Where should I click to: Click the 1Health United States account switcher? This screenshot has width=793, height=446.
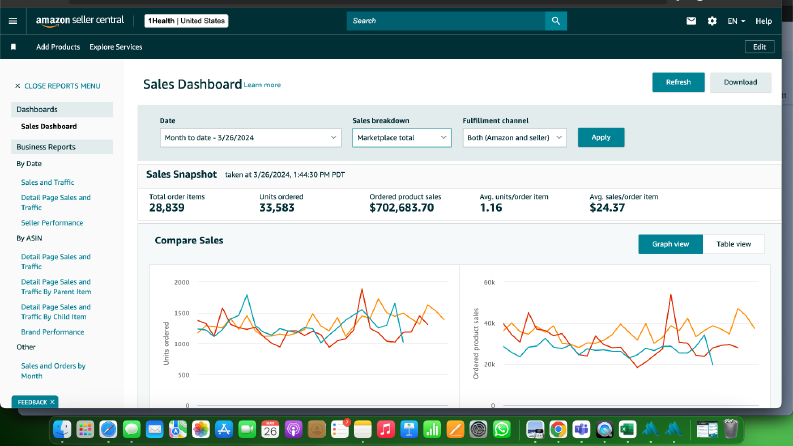coord(186,21)
